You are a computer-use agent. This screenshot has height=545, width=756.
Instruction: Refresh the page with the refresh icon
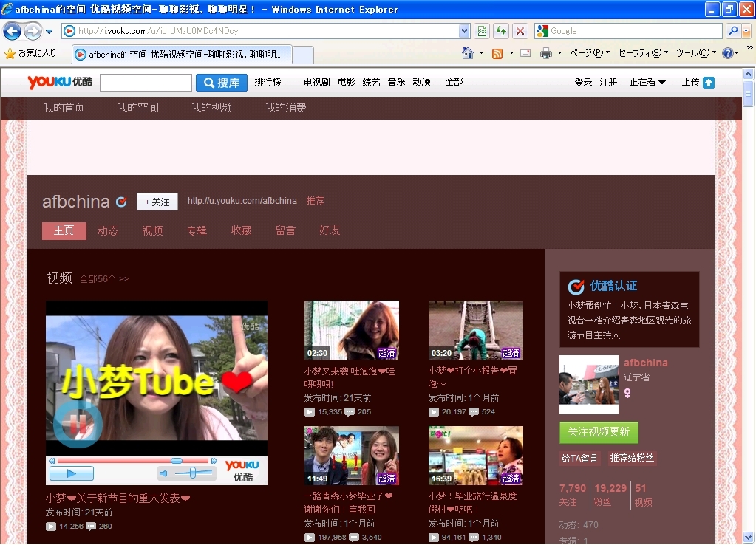coord(501,31)
